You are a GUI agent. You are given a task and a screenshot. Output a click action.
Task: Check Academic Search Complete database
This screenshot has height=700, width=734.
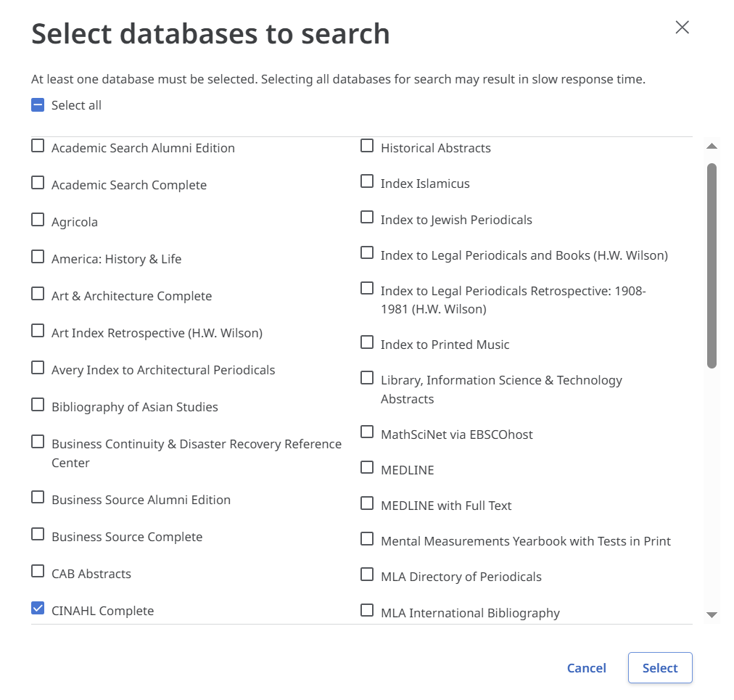coord(38,184)
